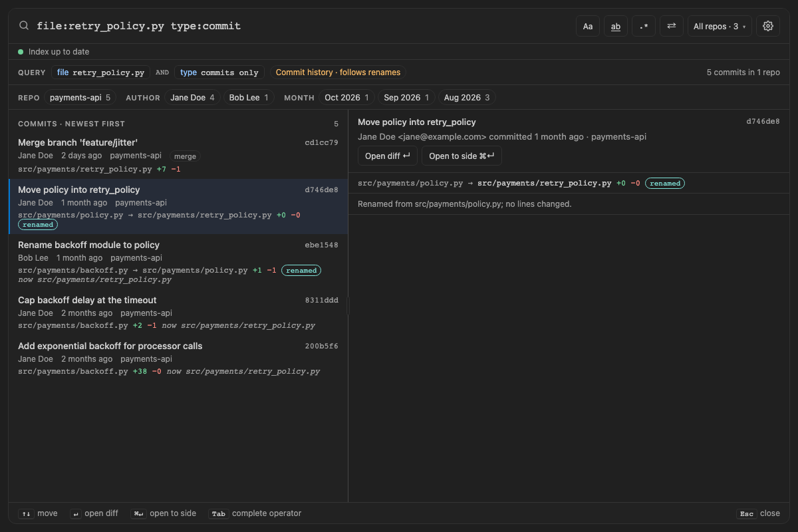Click commit hash cd1cc79
The image size is (798, 532).
tap(321, 143)
